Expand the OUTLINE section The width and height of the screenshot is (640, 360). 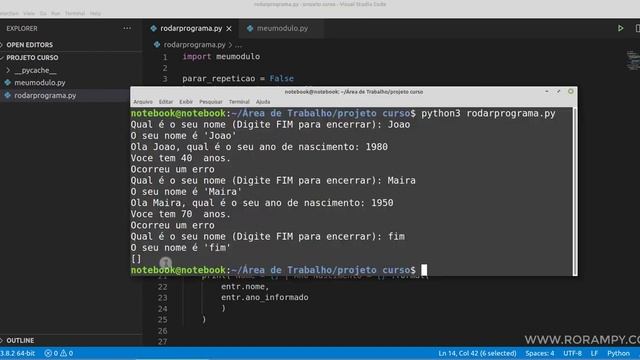[x=20, y=340]
